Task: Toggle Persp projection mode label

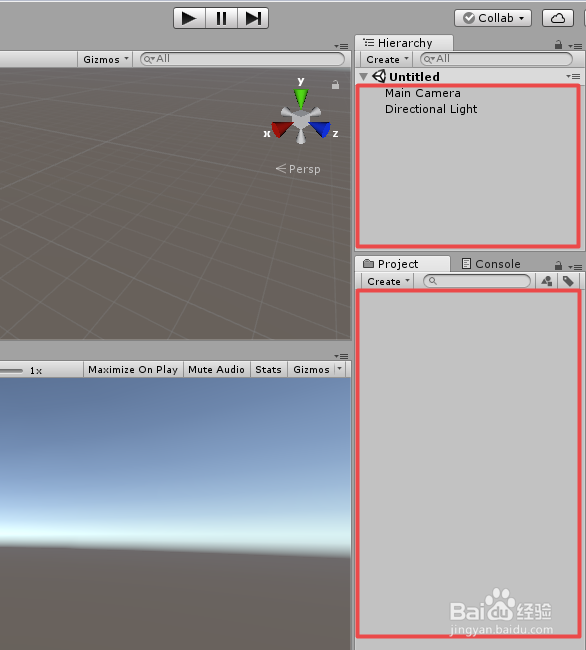Action: (298, 169)
